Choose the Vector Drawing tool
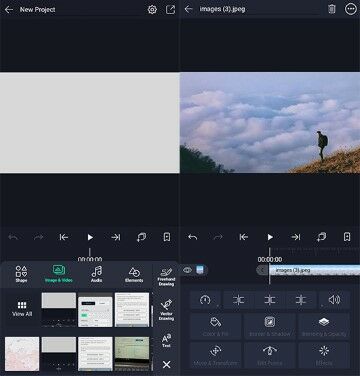 click(166, 310)
